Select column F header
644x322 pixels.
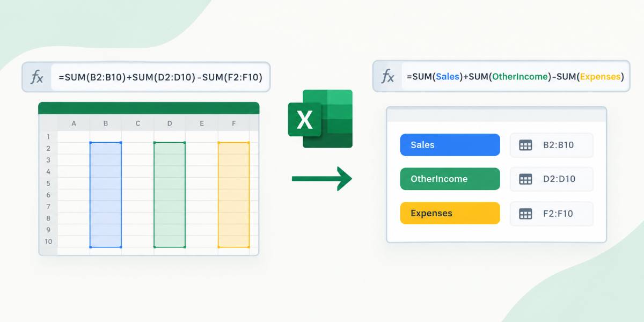click(234, 123)
